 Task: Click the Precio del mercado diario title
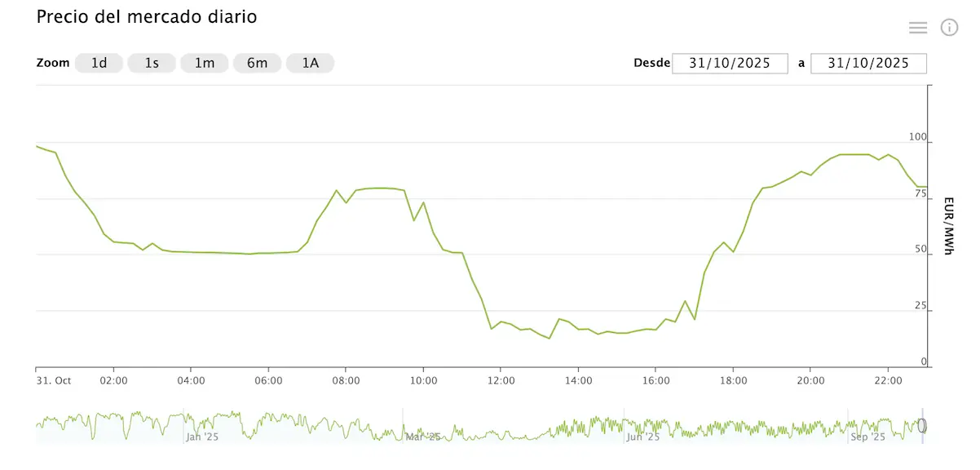(x=147, y=16)
